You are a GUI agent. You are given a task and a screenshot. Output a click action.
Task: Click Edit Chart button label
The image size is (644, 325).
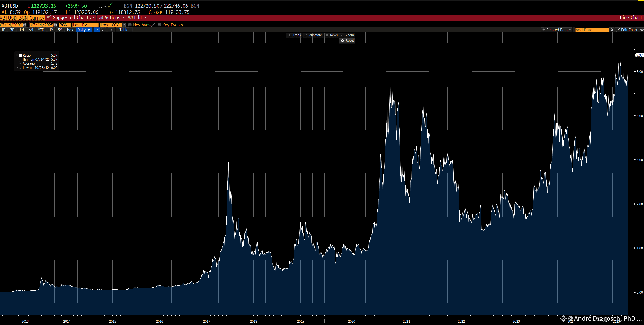(x=629, y=30)
